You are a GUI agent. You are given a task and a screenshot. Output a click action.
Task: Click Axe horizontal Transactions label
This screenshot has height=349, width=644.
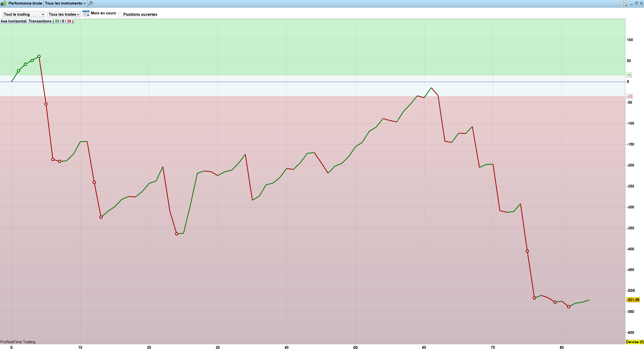37,21
